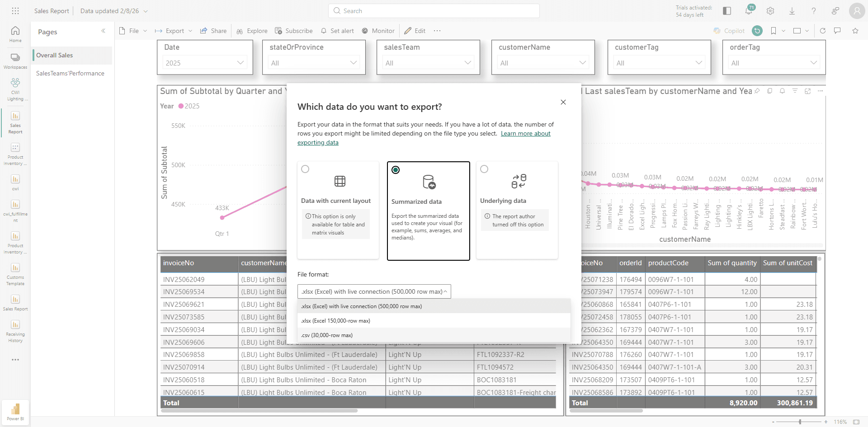Select Underlying data radio button
This screenshot has height=427, width=868.
(x=484, y=169)
